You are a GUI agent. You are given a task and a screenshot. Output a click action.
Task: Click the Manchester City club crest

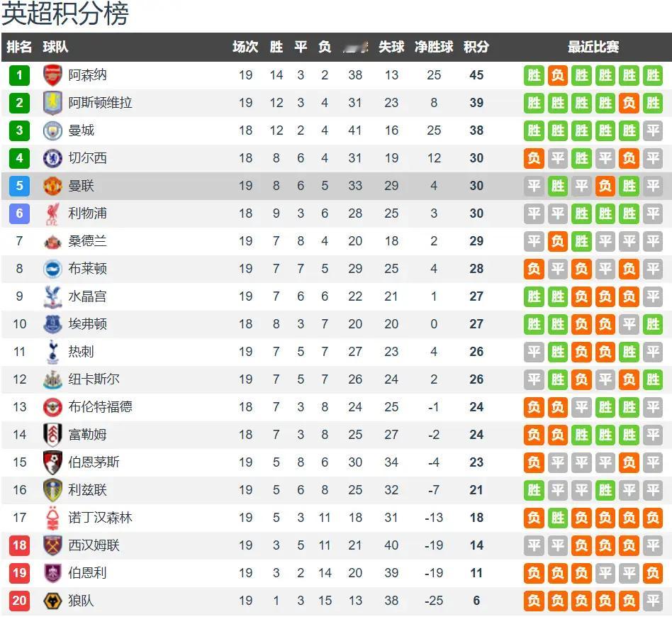pos(52,130)
